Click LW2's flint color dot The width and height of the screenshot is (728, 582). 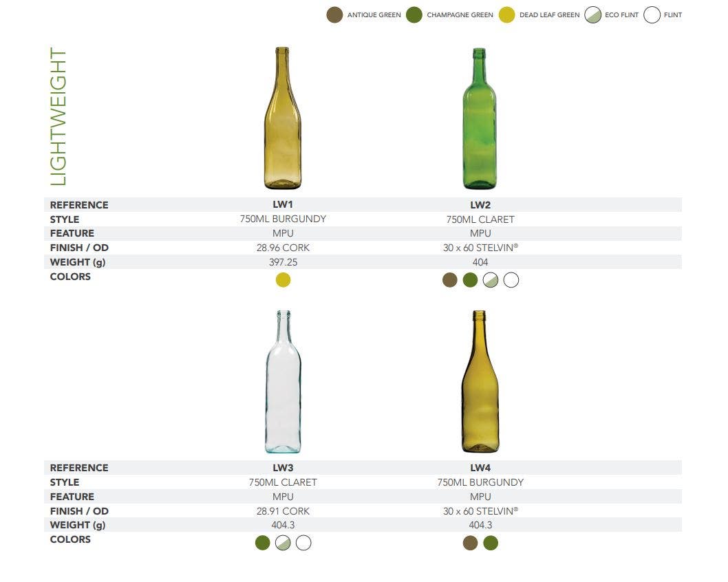[511, 280]
